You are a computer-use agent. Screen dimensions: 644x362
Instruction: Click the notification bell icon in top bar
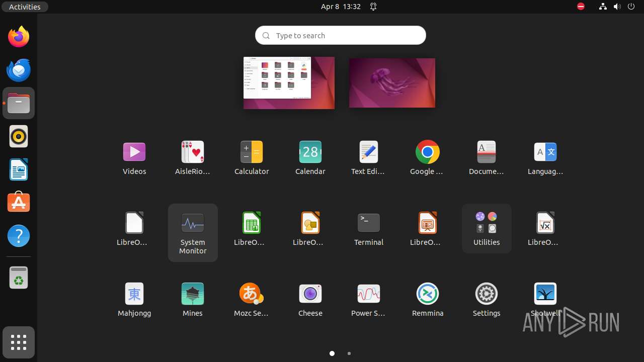(x=373, y=7)
